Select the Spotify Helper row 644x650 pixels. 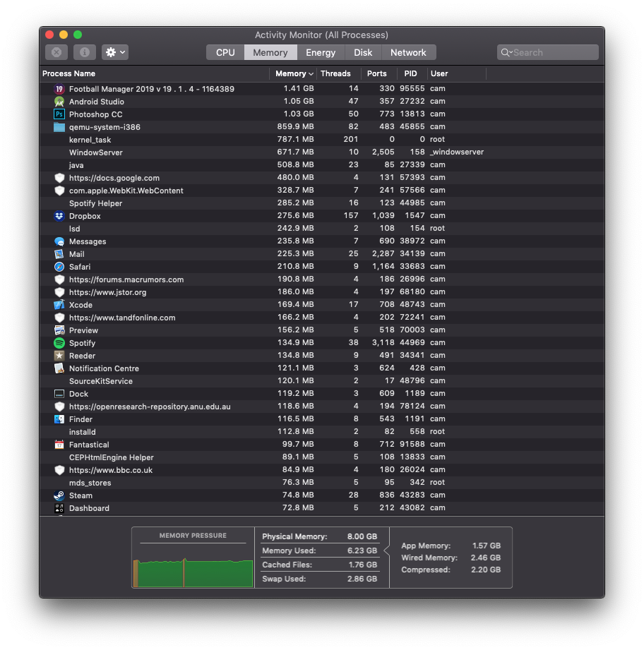[322, 203]
